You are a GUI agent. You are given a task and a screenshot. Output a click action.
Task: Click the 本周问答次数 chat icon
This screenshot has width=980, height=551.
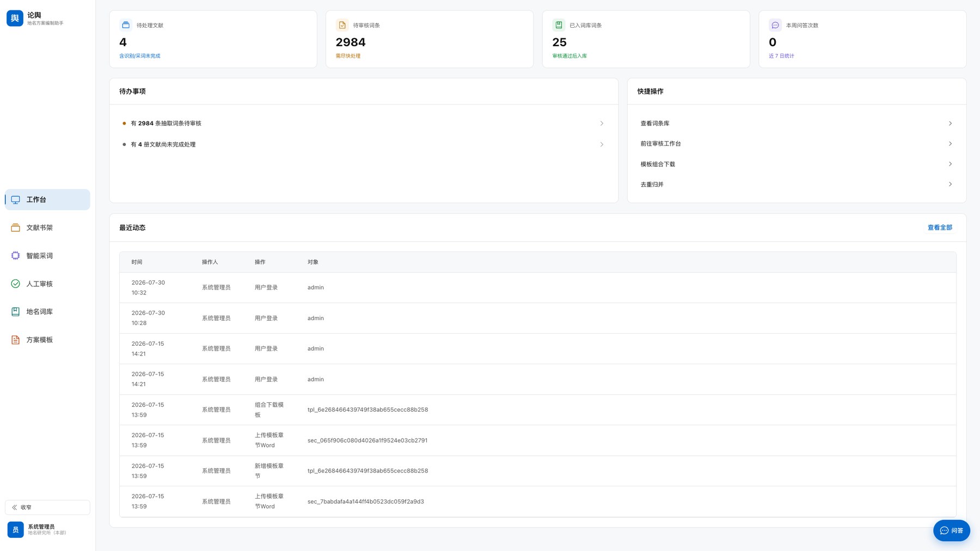click(x=775, y=25)
